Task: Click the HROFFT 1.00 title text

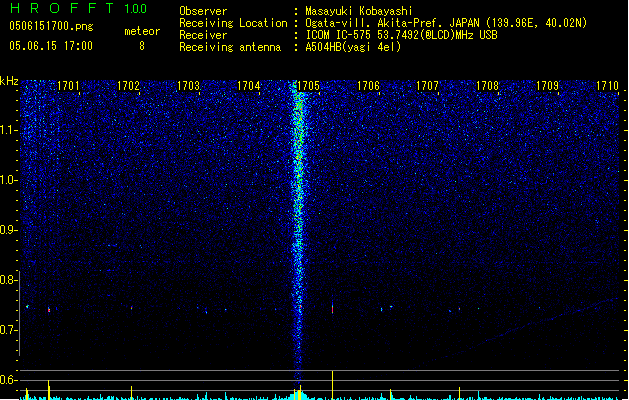Action: [78, 8]
